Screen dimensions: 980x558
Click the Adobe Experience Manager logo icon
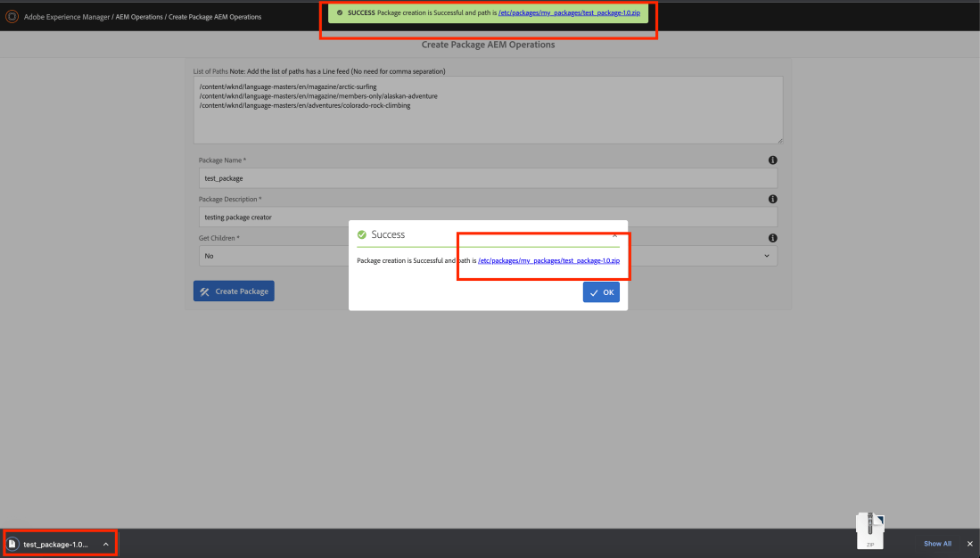pyautogui.click(x=12, y=16)
